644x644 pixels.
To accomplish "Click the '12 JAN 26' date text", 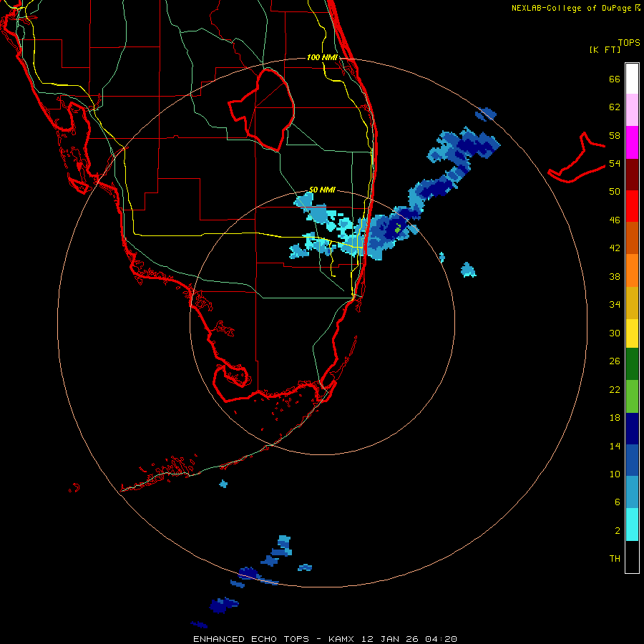I will [x=390, y=639].
